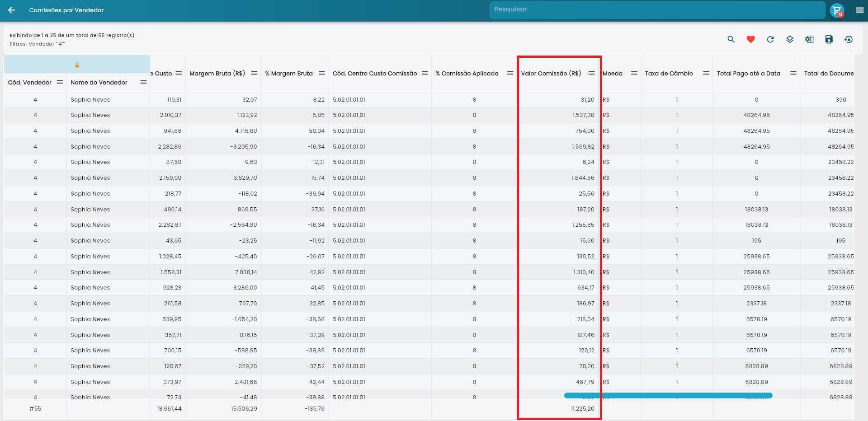Click the magnifier filter search icon
The image size is (868, 421).
(731, 39)
